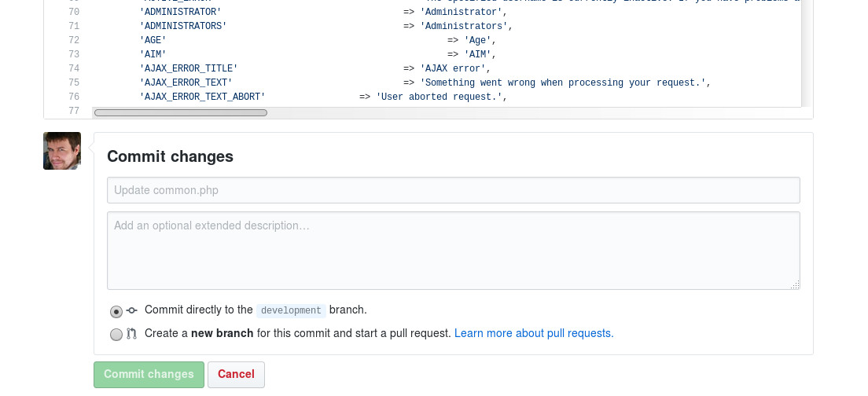
Task: Open the 'Learn more about pull requests' link
Action: coord(534,333)
